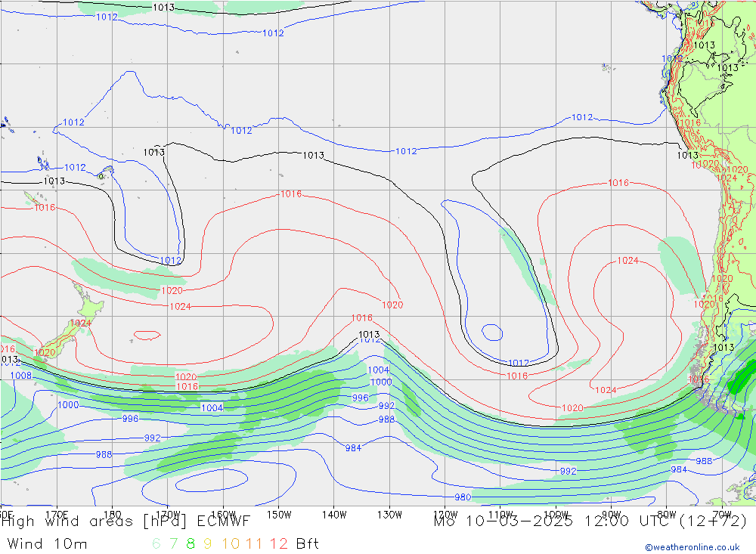The width and height of the screenshot is (756, 554).
Task: Click the 110W longitude label
Action: 500,515
